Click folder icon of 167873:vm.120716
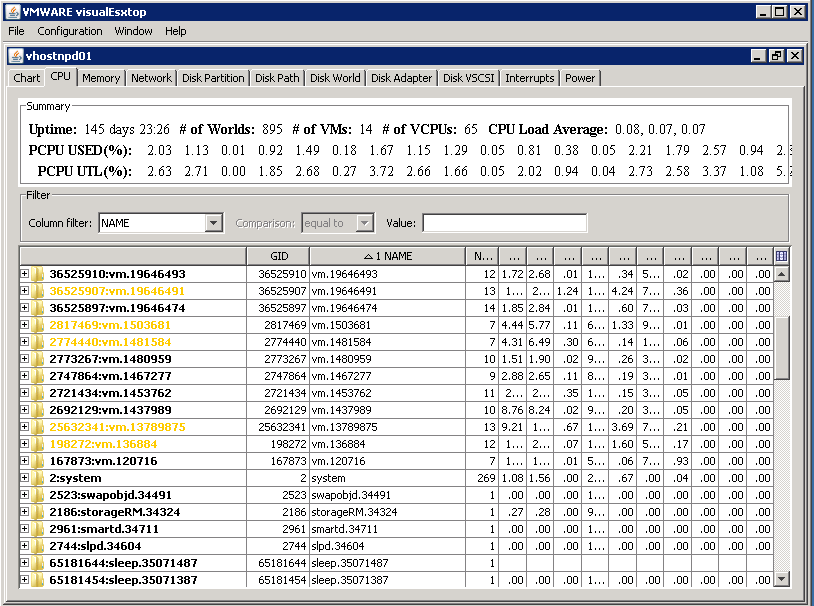 point(37,461)
